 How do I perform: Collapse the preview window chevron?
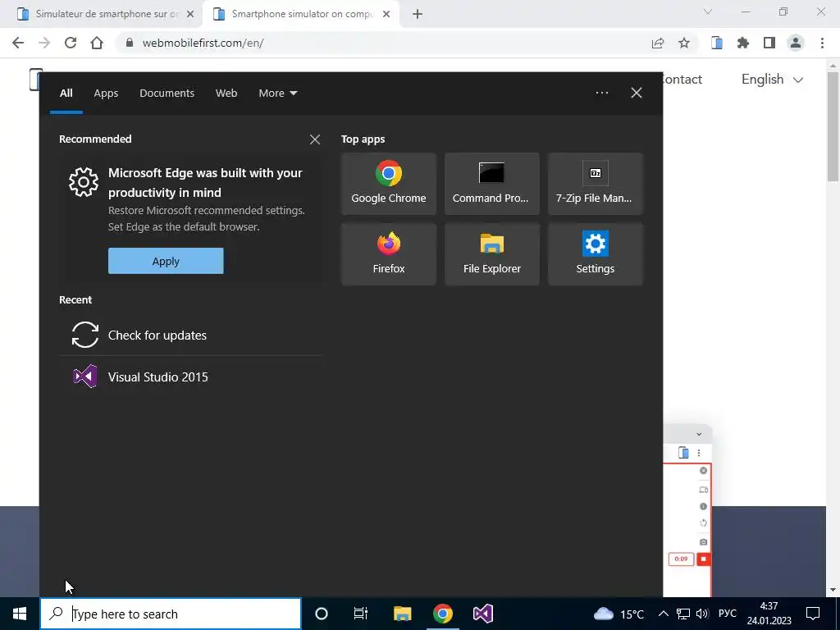pyautogui.click(x=699, y=434)
